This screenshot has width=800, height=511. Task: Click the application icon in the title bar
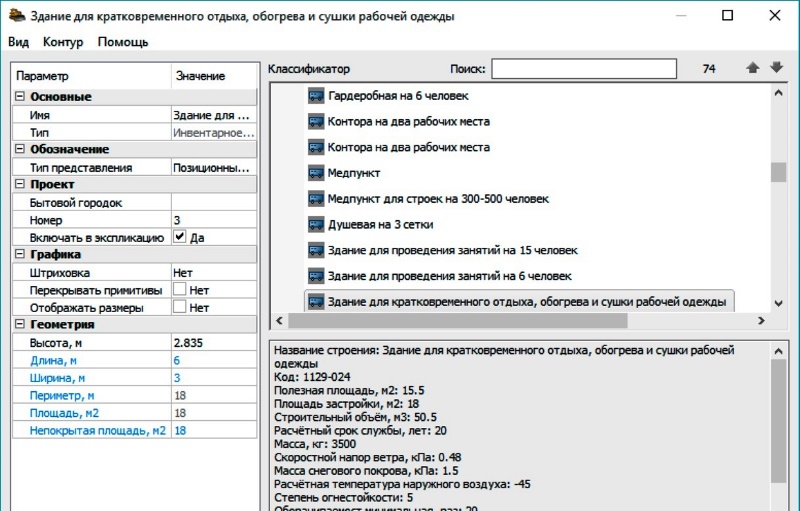coord(16,15)
